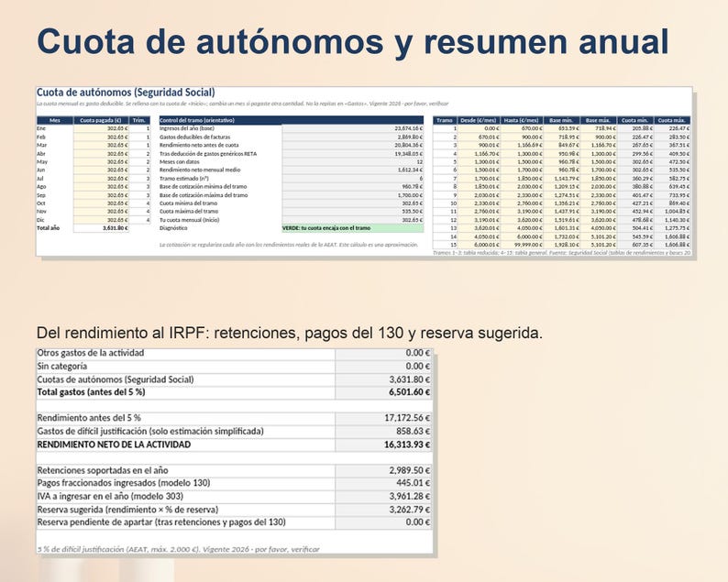
Task: Click the 'Base mín.' column header
Action: 561,120
